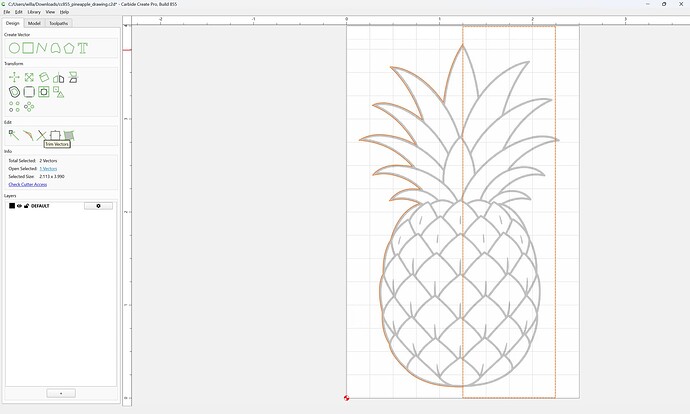Screen dimensions: 690x414
Task: Select the arch shape creation tool
Action: (55, 48)
